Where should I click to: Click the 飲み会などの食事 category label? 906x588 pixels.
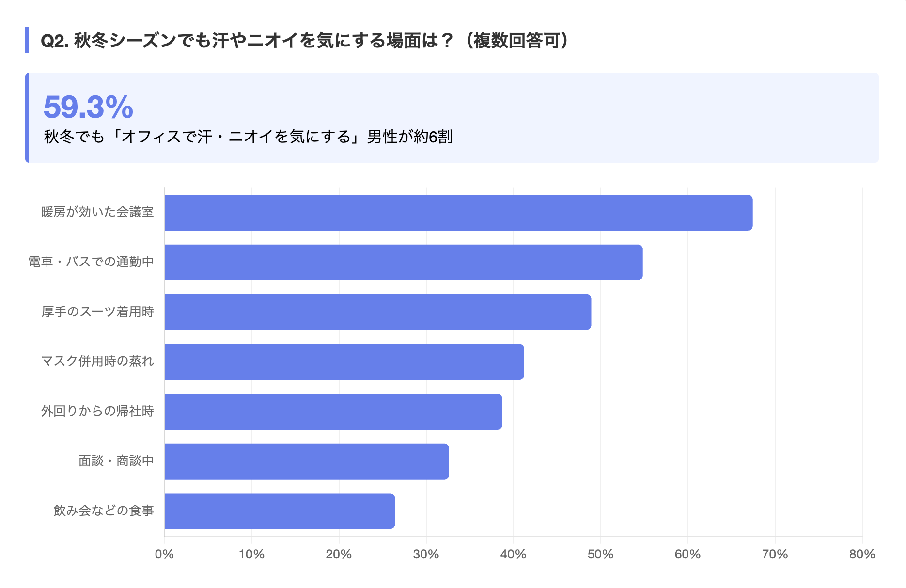pyautogui.click(x=104, y=511)
